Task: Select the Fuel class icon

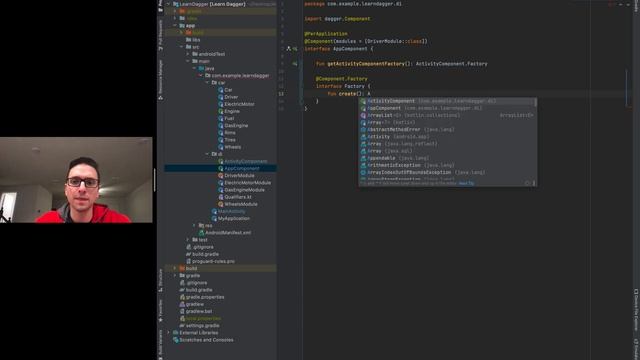Action: 220,118
